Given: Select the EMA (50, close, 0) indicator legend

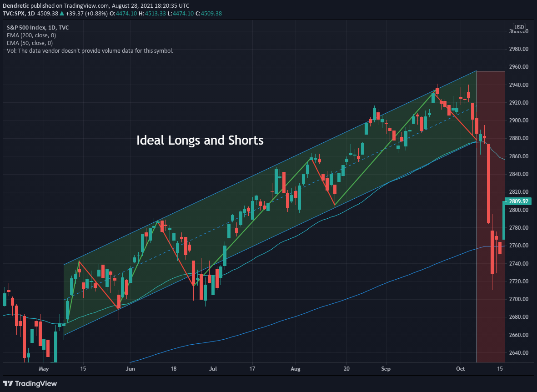Looking at the screenshot, I should point(30,43).
